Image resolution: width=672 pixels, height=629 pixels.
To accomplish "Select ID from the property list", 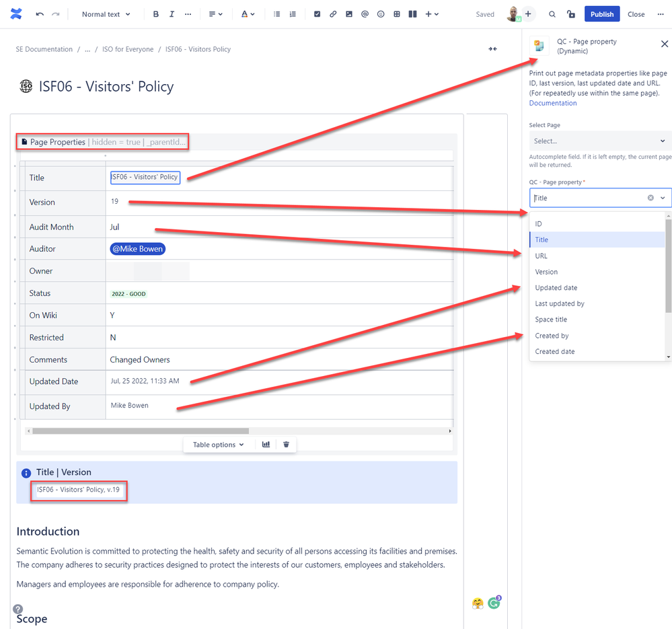I will pyautogui.click(x=597, y=223).
